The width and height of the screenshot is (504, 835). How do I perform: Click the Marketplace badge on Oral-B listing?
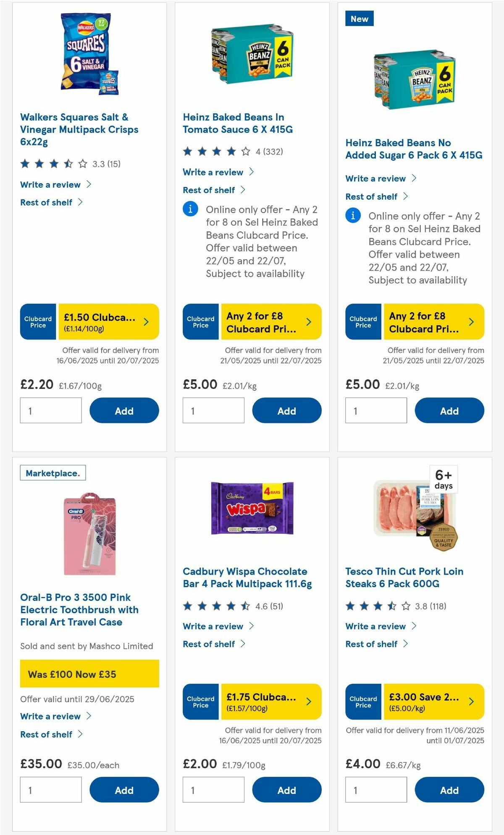(x=53, y=473)
